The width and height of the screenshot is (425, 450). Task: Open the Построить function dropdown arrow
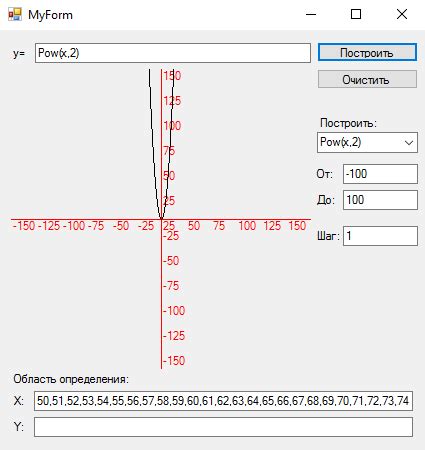(409, 143)
